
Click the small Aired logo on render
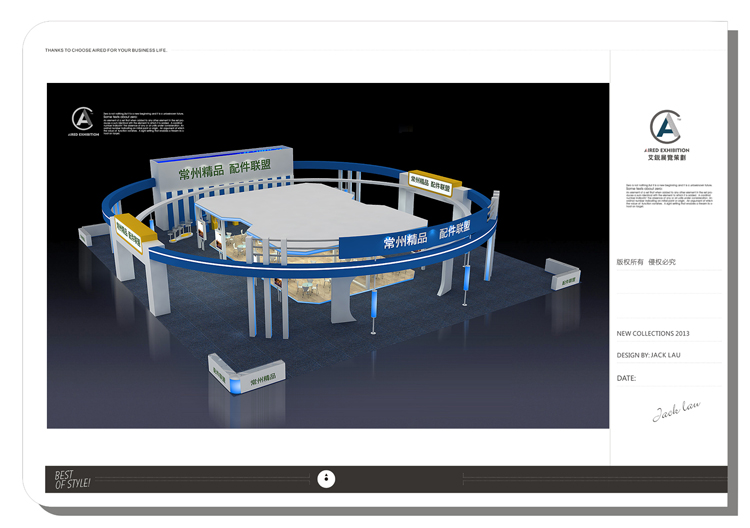pyautogui.click(x=83, y=119)
